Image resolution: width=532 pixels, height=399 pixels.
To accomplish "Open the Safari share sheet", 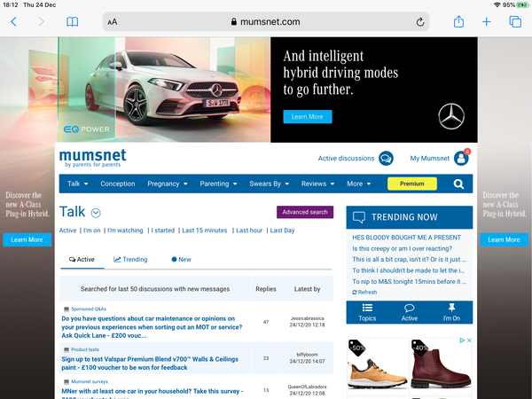I will pos(458,21).
